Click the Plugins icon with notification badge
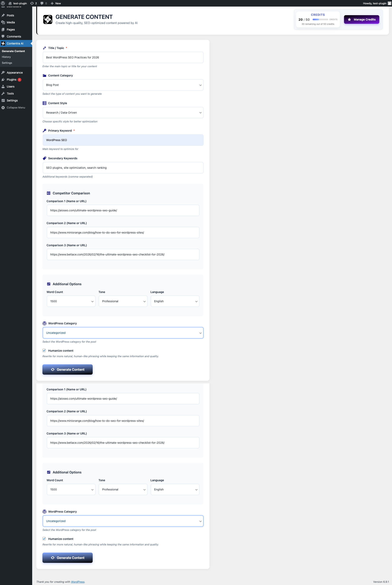 (x=3, y=80)
